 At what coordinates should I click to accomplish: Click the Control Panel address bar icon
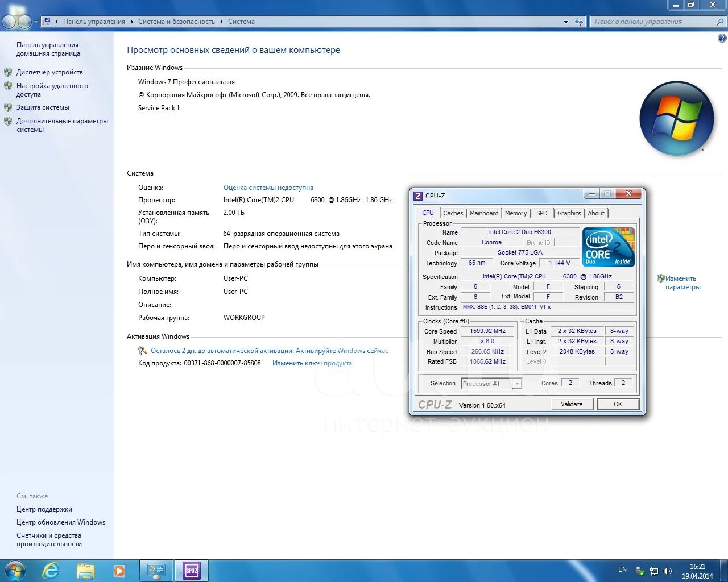(x=47, y=22)
